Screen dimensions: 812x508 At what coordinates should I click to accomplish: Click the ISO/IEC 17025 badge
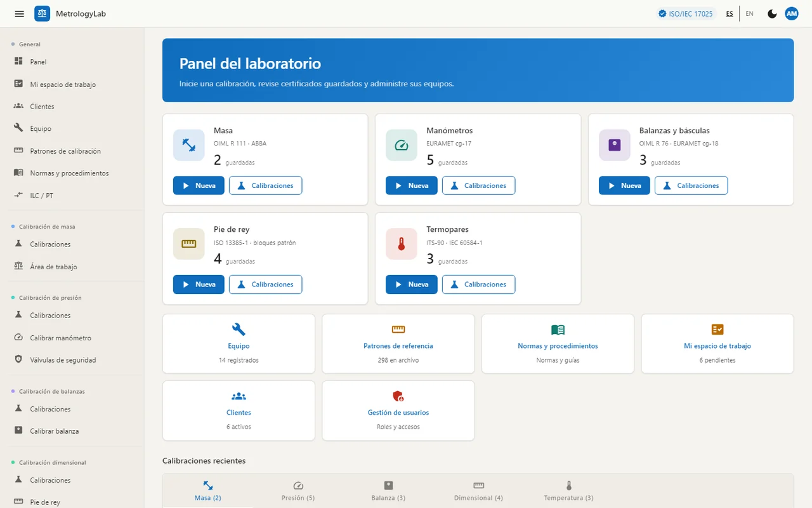pos(685,13)
